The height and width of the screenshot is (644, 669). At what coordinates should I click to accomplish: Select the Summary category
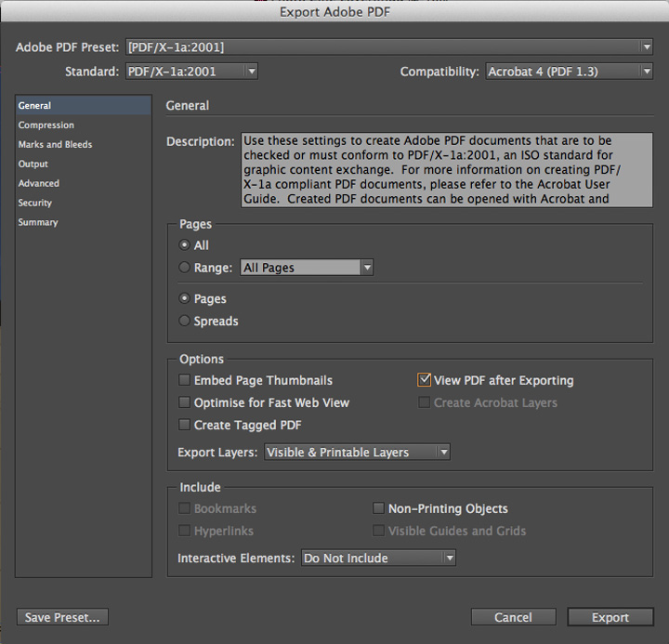tap(84, 222)
